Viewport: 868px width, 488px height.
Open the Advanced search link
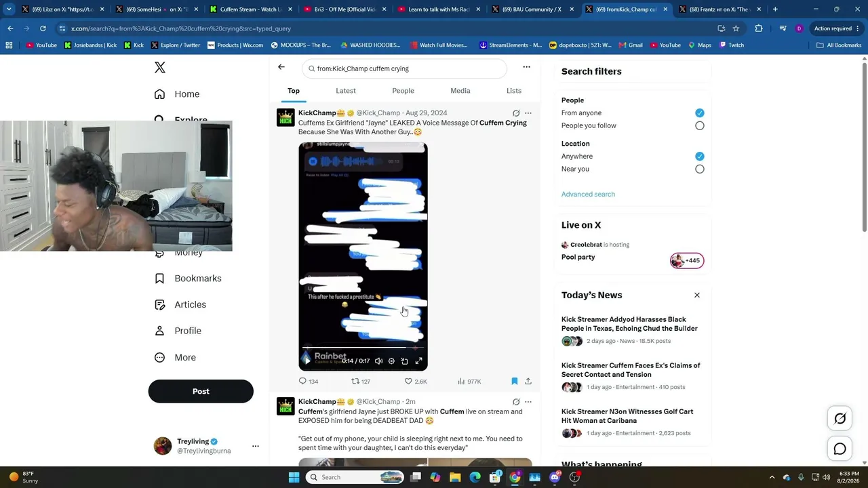click(x=588, y=195)
